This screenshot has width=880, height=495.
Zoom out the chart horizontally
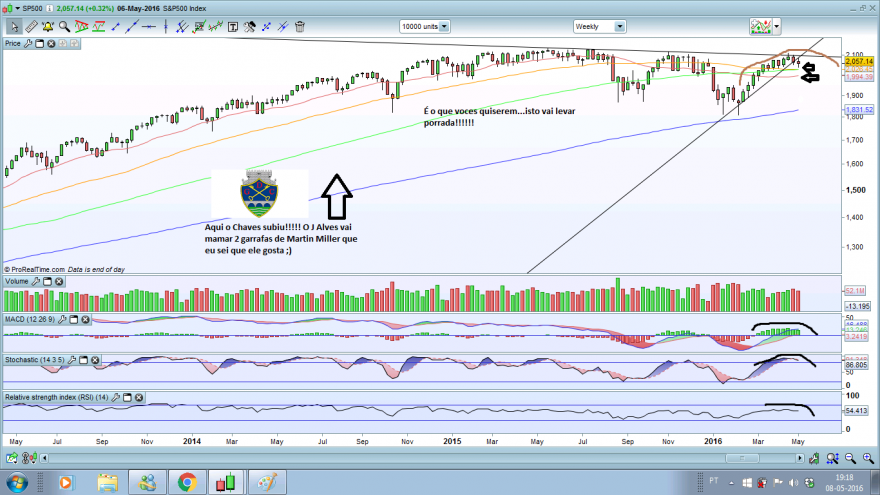tap(850, 459)
